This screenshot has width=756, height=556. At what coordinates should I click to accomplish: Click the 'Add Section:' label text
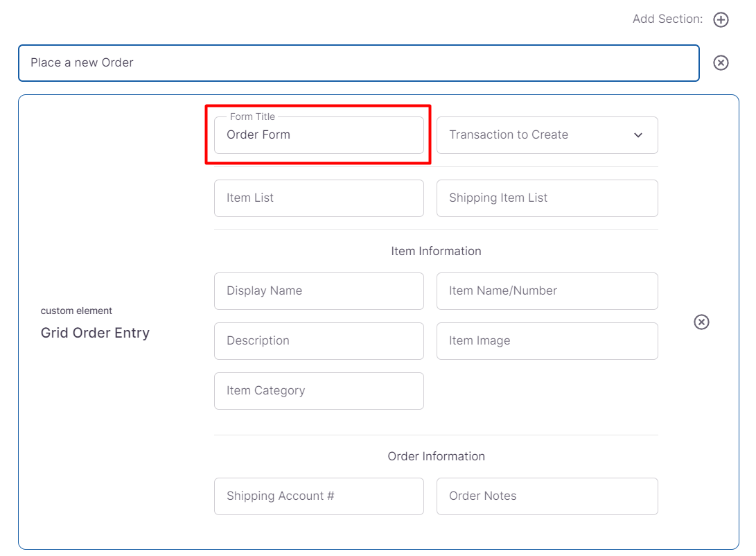click(667, 19)
